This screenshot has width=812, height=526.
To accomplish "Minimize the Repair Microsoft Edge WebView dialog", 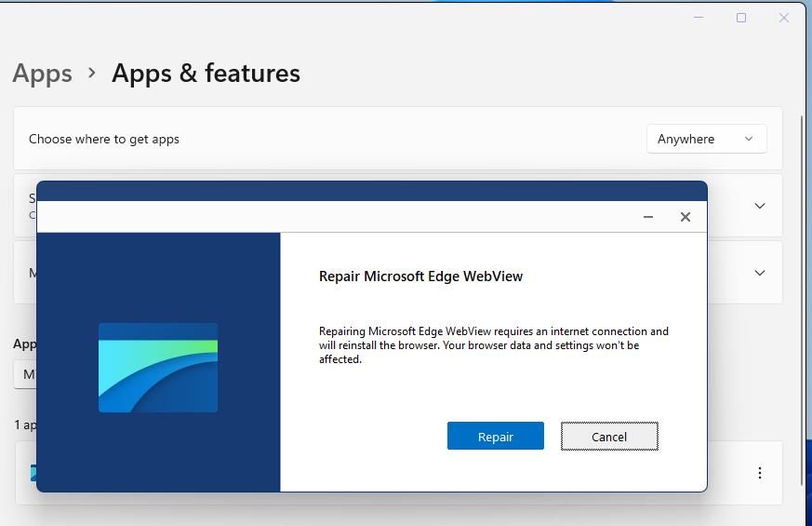I will pos(648,217).
